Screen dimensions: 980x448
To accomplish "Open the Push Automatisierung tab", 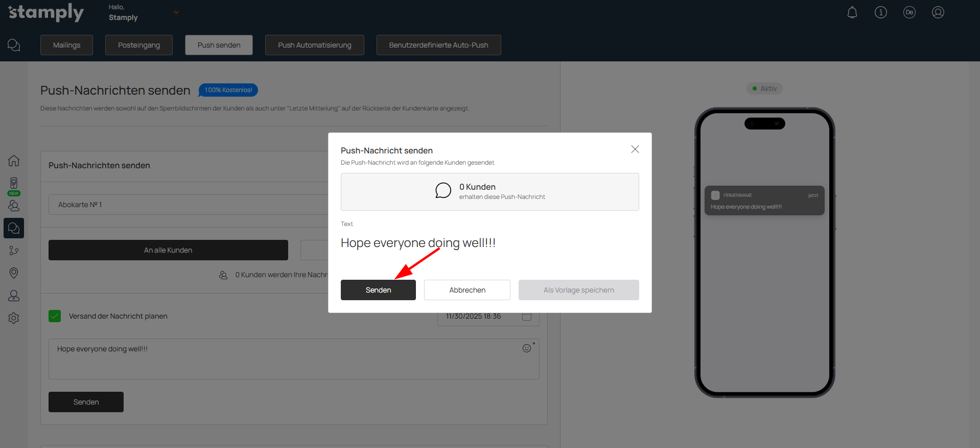I will click(x=314, y=45).
